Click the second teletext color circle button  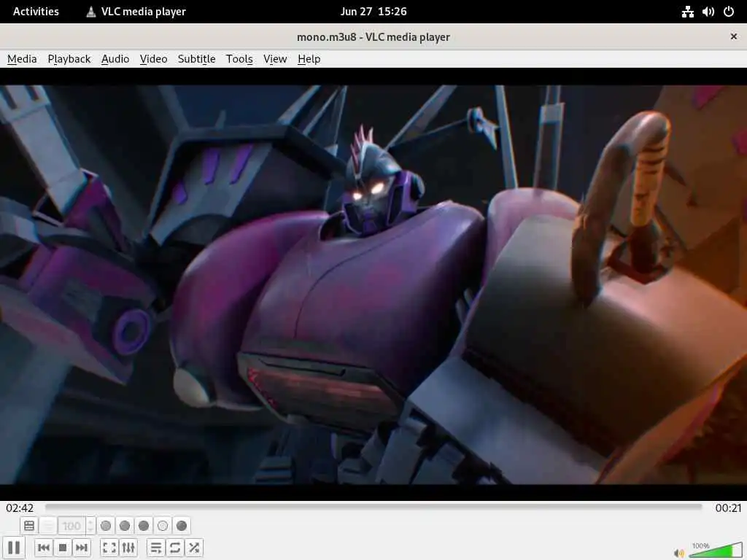click(x=125, y=526)
